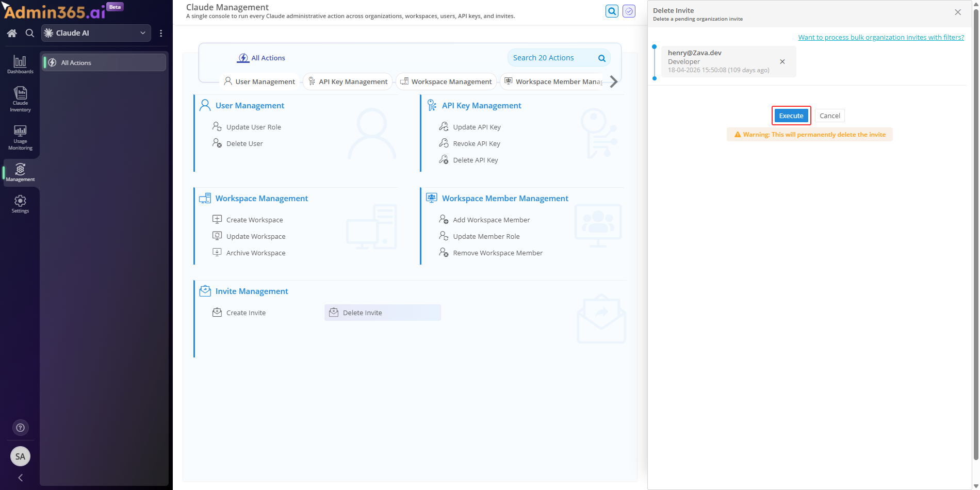Click the User Management section heading

click(250, 105)
